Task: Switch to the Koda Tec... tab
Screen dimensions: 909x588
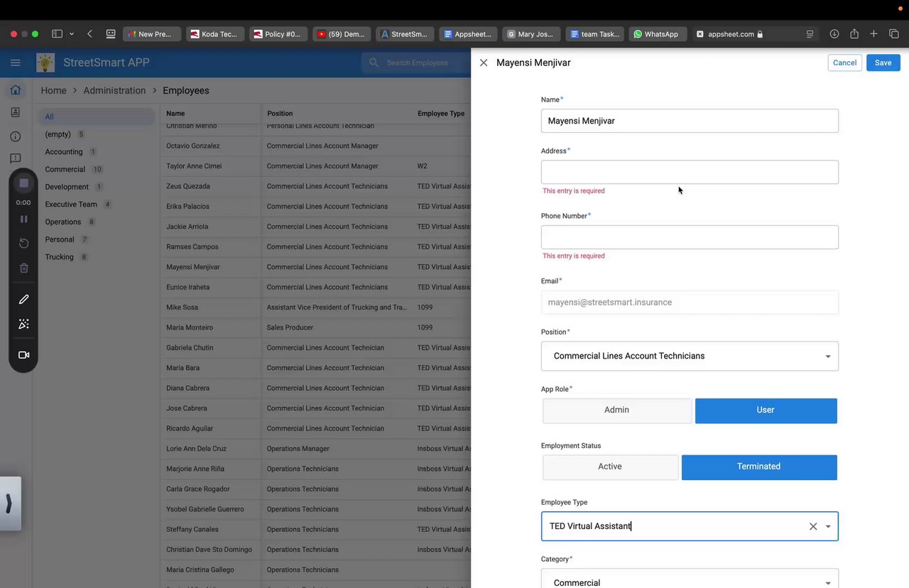Action: click(x=215, y=33)
